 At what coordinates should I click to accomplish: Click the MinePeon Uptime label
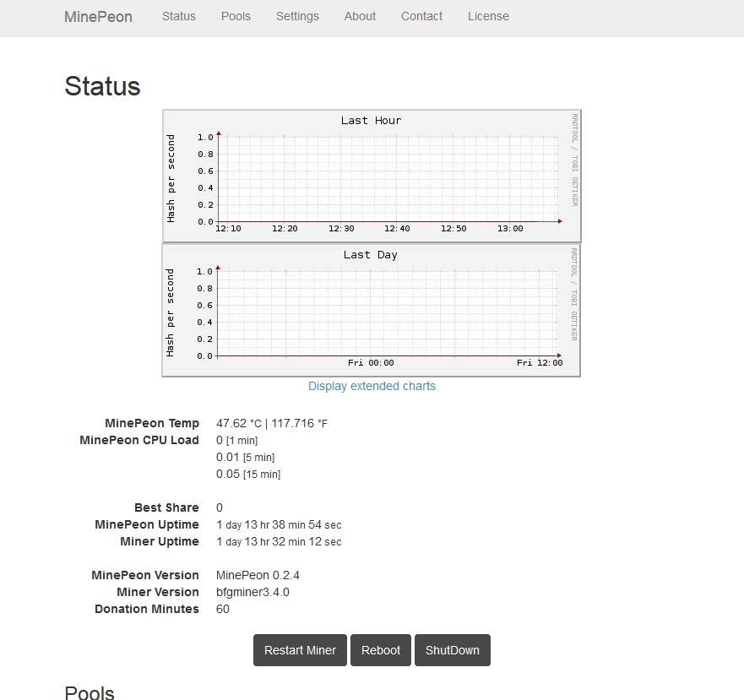tap(147, 525)
